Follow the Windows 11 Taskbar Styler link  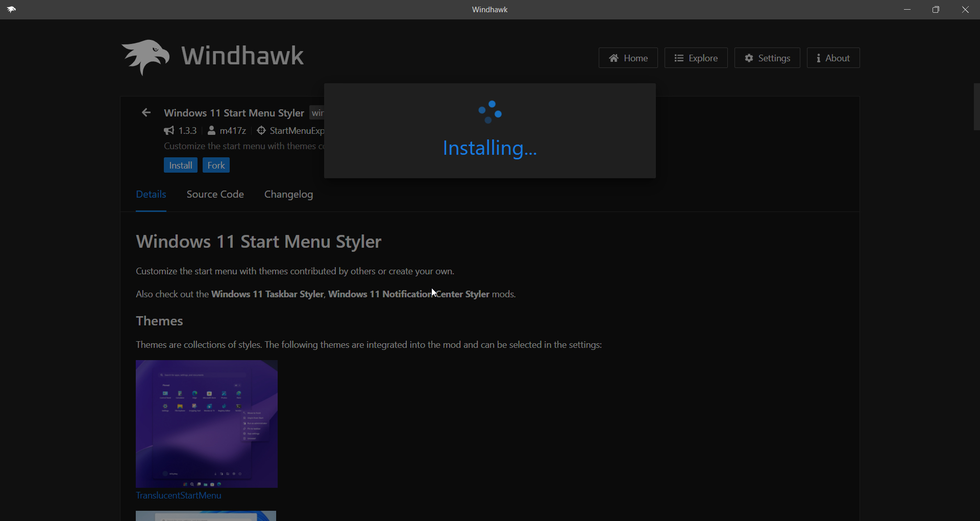click(267, 294)
